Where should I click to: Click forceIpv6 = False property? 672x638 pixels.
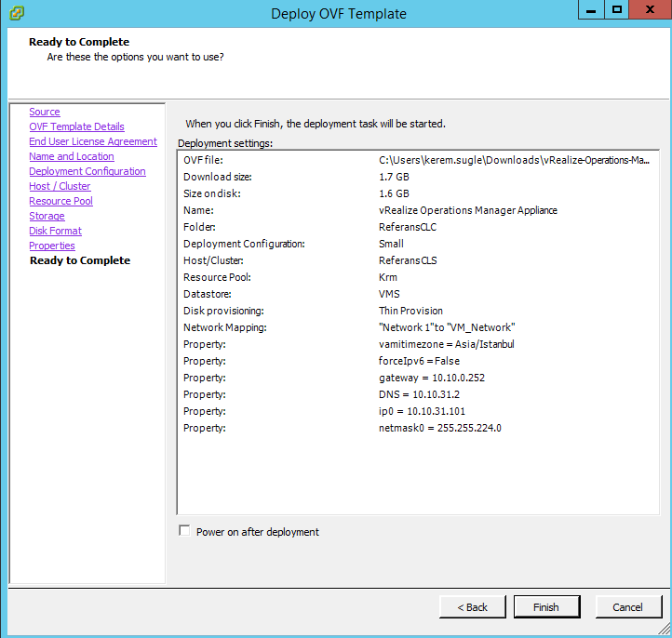[x=419, y=361]
